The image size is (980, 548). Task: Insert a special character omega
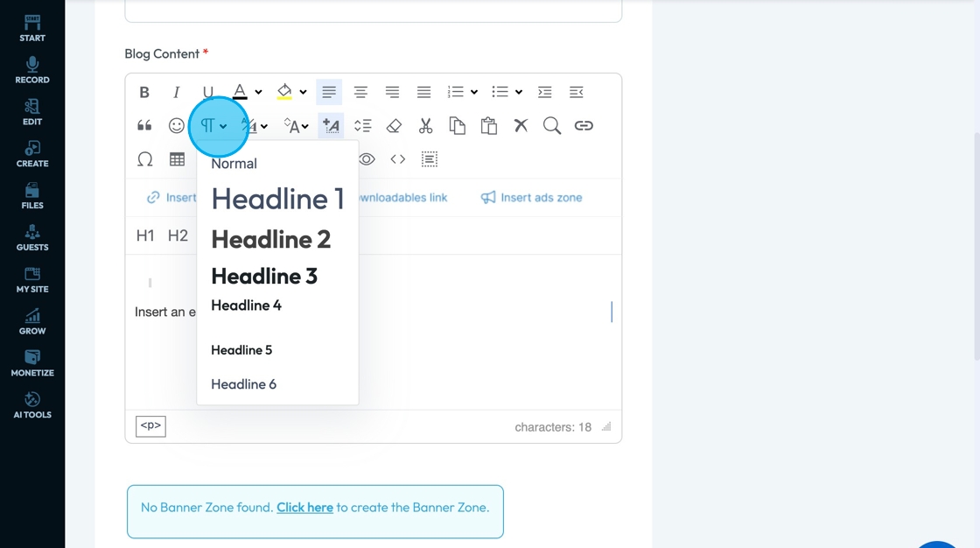145,159
